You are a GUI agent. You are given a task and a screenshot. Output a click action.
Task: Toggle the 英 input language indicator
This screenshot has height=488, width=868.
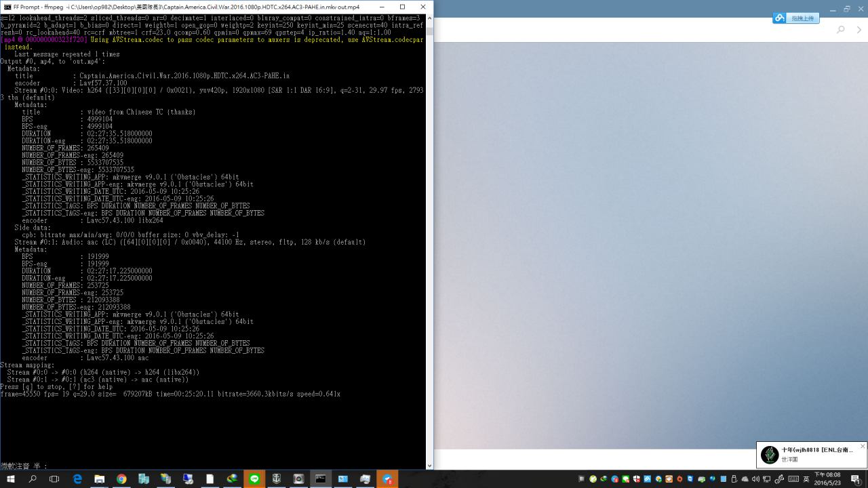pyautogui.click(x=805, y=479)
